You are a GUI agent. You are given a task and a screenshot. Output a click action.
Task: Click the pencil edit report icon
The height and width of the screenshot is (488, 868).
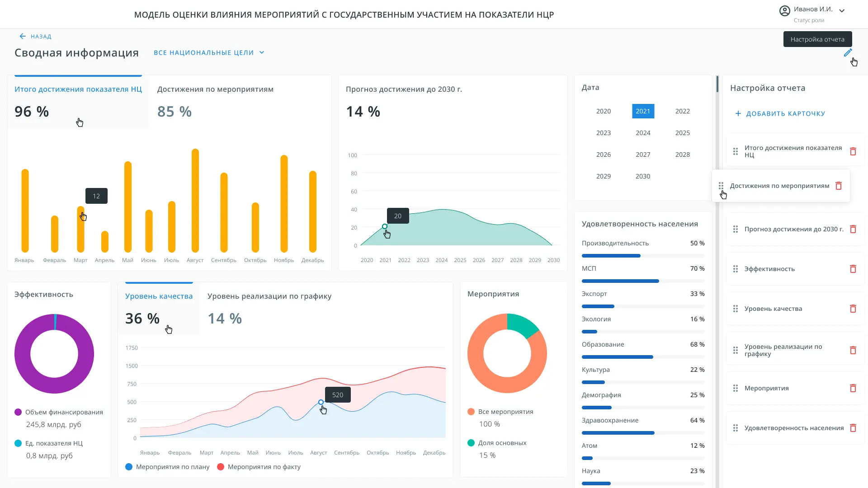pyautogui.click(x=848, y=53)
